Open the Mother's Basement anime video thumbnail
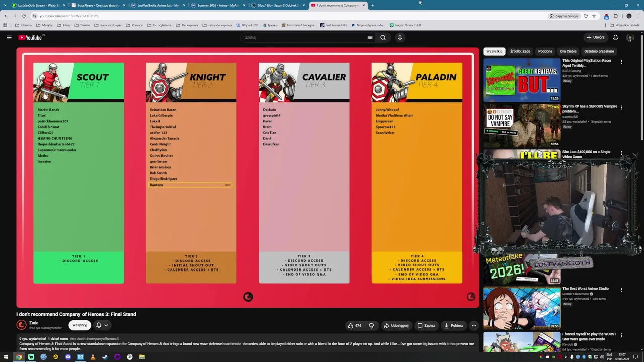The height and width of the screenshot is (362, 644). point(522,308)
